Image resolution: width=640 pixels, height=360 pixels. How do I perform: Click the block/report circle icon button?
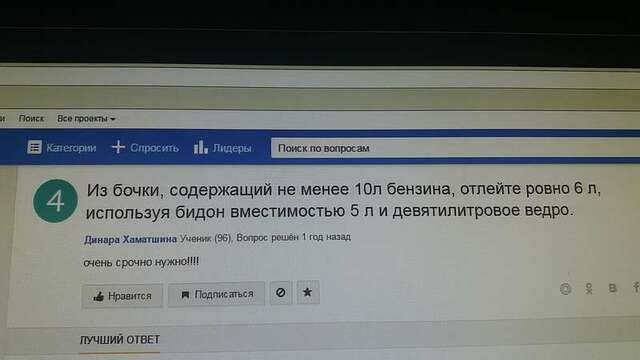281,293
